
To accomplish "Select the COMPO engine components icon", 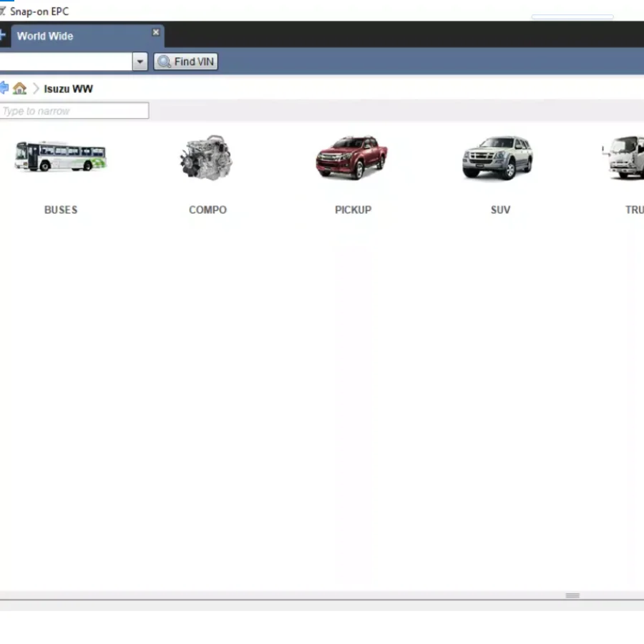I will coord(207,157).
